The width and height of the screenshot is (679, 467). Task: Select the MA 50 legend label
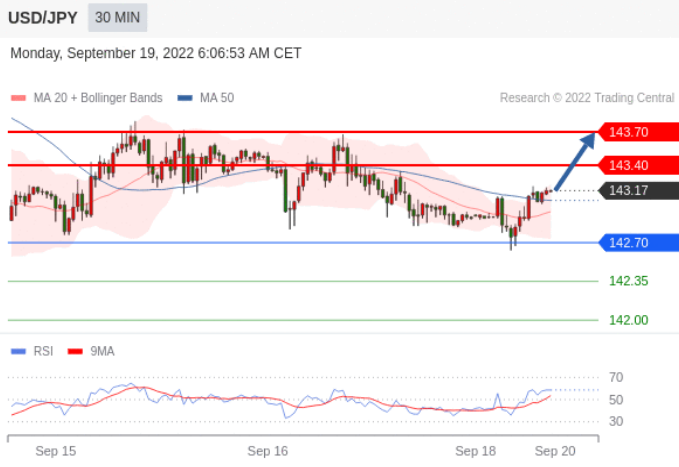pyautogui.click(x=217, y=98)
